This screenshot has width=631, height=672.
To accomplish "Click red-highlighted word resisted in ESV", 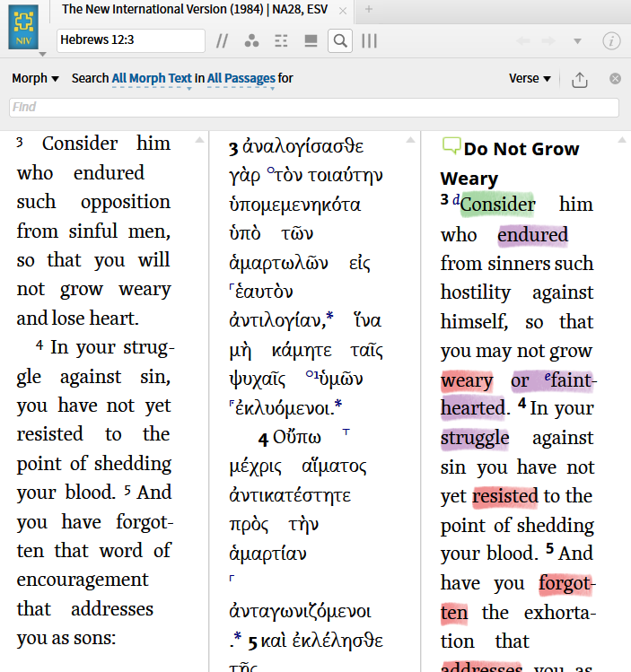I will click(505, 496).
